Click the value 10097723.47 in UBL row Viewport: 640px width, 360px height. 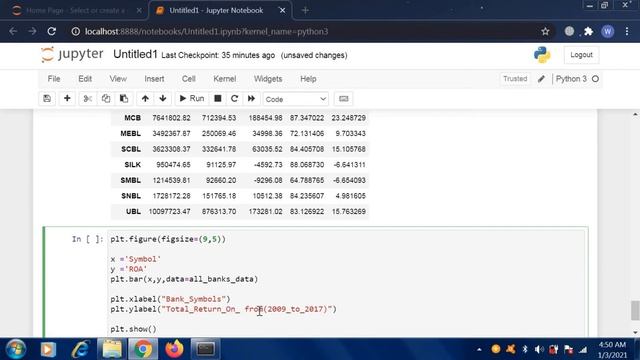pyautogui.click(x=169, y=211)
